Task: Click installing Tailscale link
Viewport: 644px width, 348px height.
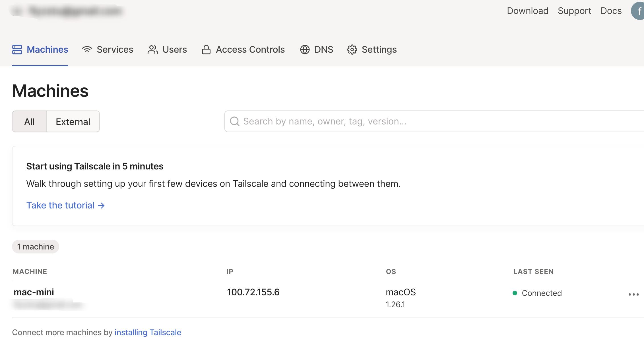Action: pos(148,332)
